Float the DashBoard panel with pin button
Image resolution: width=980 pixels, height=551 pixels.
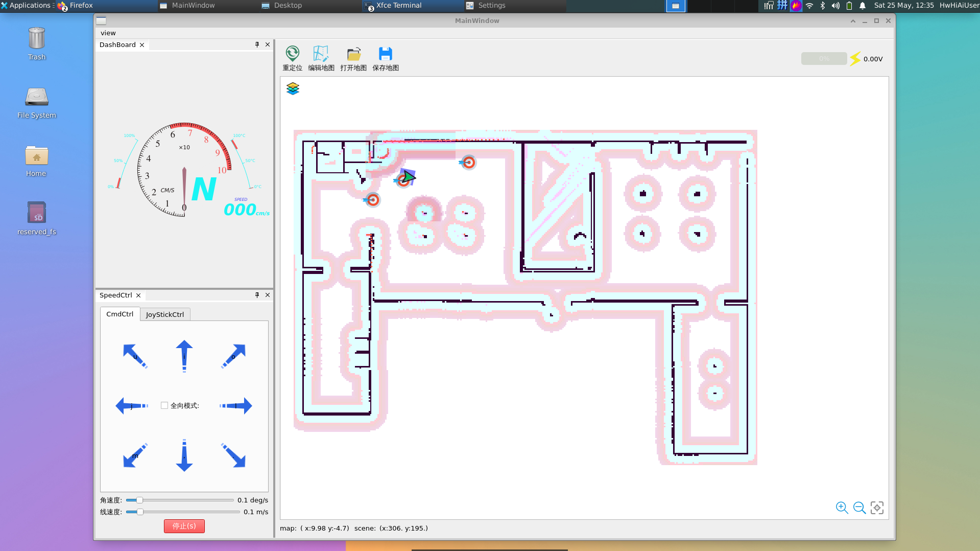tap(257, 44)
